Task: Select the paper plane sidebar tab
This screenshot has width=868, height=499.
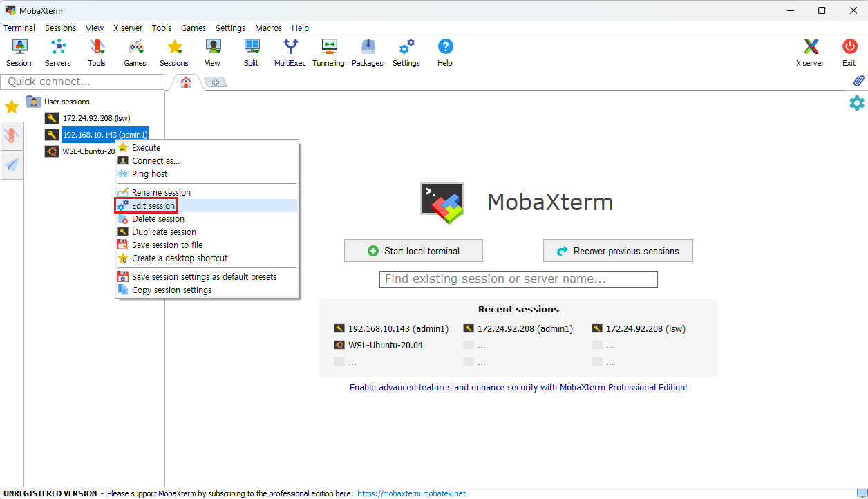Action: coord(12,164)
